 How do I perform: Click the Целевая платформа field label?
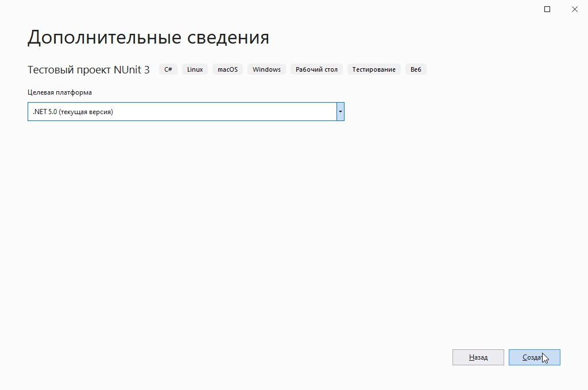pos(60,92)
